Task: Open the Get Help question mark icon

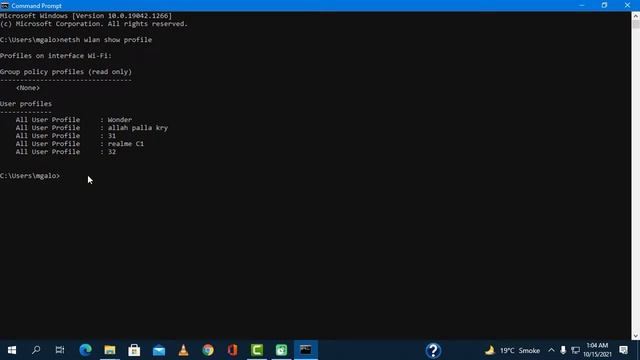Action: pos(433,350)
